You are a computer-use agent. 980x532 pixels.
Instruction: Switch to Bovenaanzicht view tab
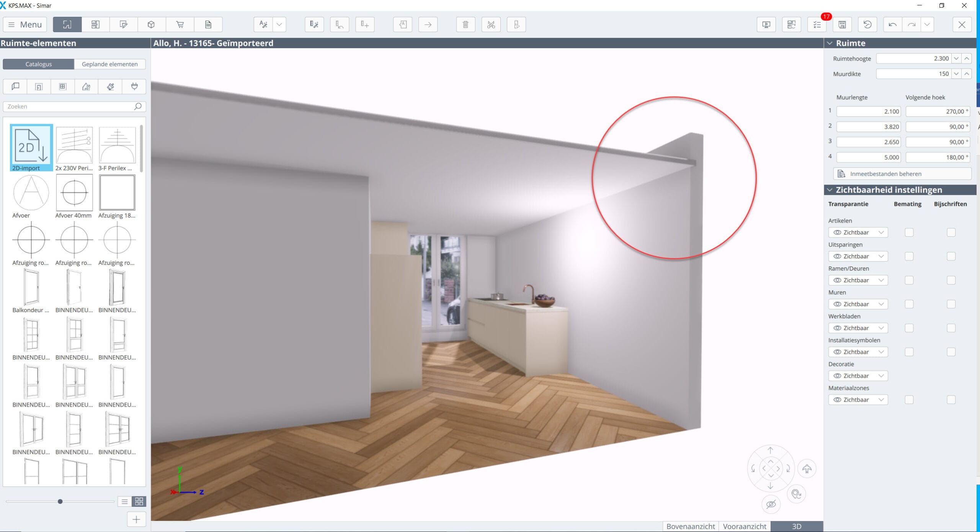(x=690, y=526)
